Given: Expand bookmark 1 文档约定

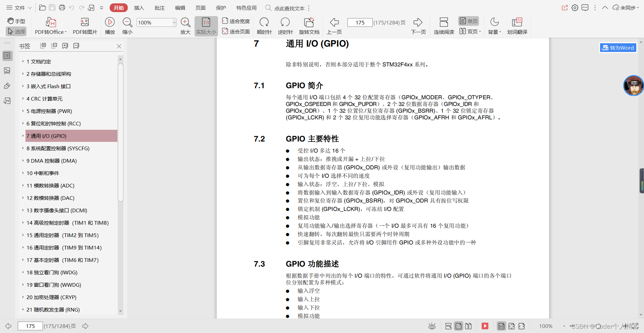Looking at the screenshot, I should point(23,61).
